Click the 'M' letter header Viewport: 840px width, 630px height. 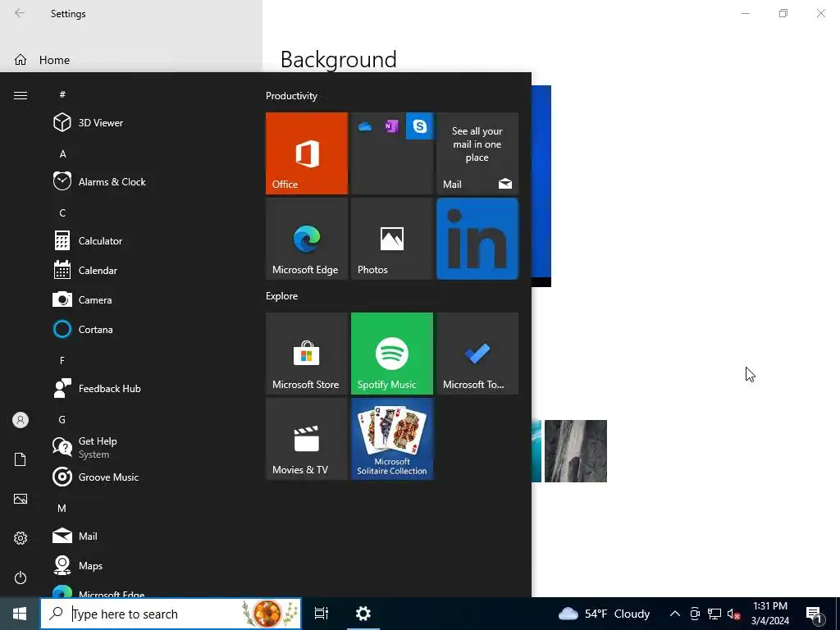click(x=62, y=508)
